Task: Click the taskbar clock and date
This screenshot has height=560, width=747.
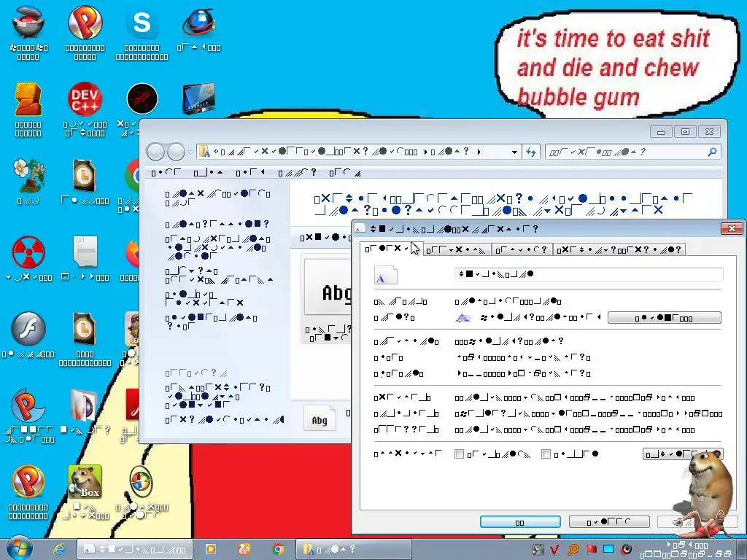Action: 686,550
